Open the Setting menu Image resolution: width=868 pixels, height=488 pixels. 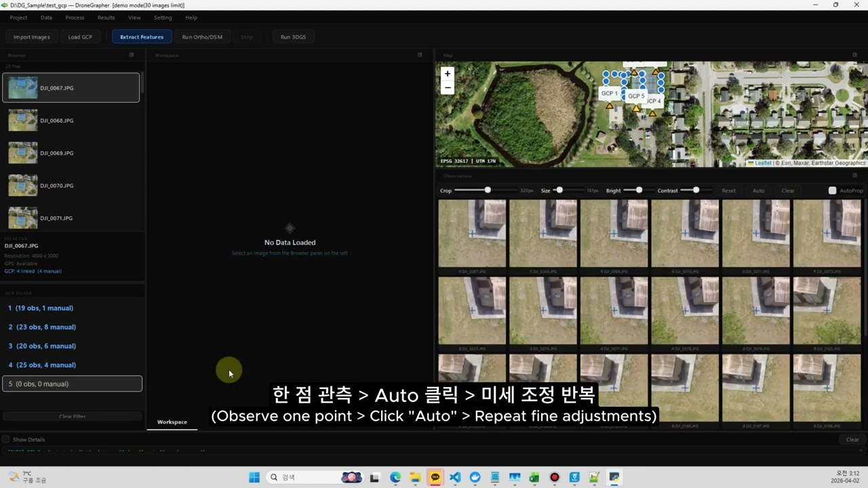(163, 18)
